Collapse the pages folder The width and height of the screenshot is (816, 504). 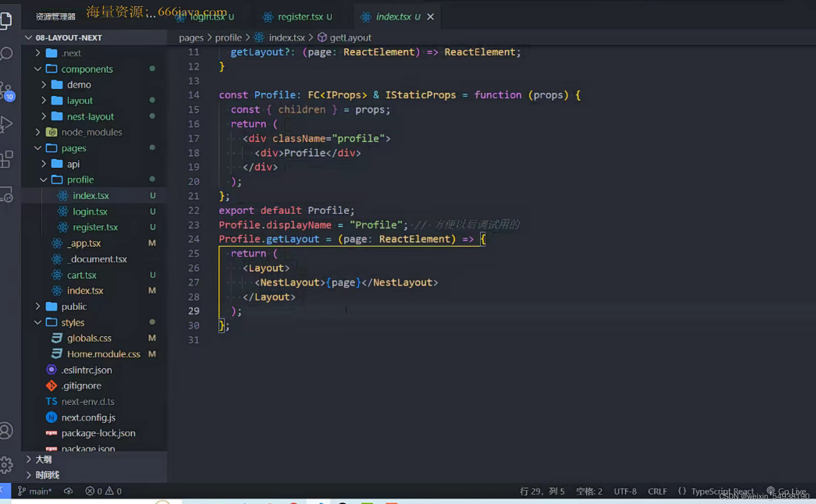click(94, 148)
